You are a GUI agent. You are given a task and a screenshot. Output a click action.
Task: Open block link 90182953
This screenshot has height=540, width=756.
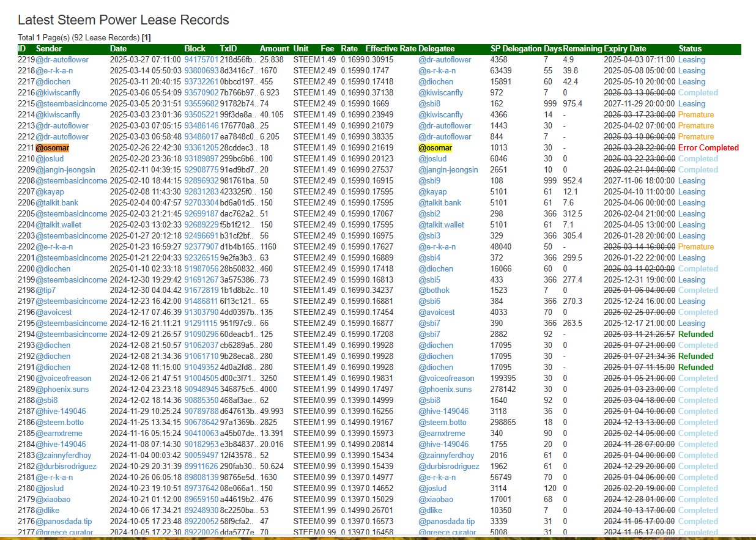pos(201,445)
